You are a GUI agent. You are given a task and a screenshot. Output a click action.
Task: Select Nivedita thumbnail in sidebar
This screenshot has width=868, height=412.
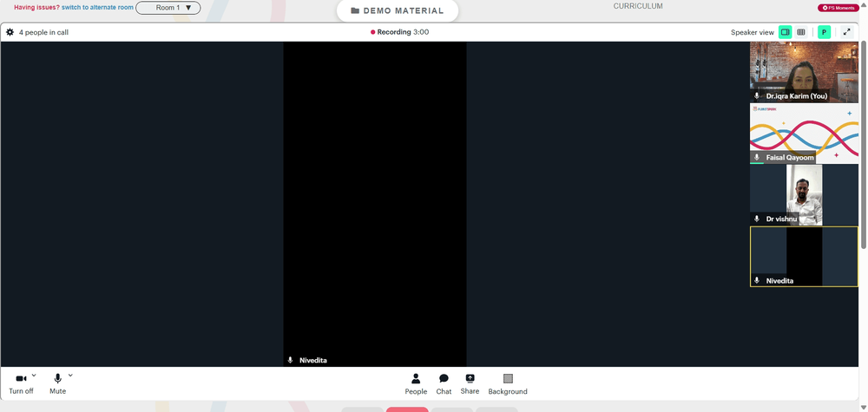click(805, 256)
